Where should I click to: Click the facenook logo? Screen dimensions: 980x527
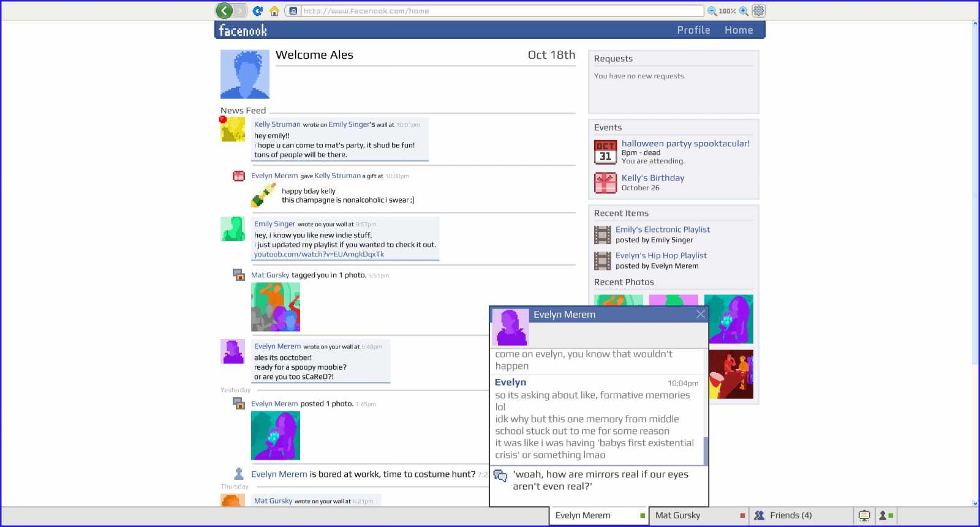[243, 30]
